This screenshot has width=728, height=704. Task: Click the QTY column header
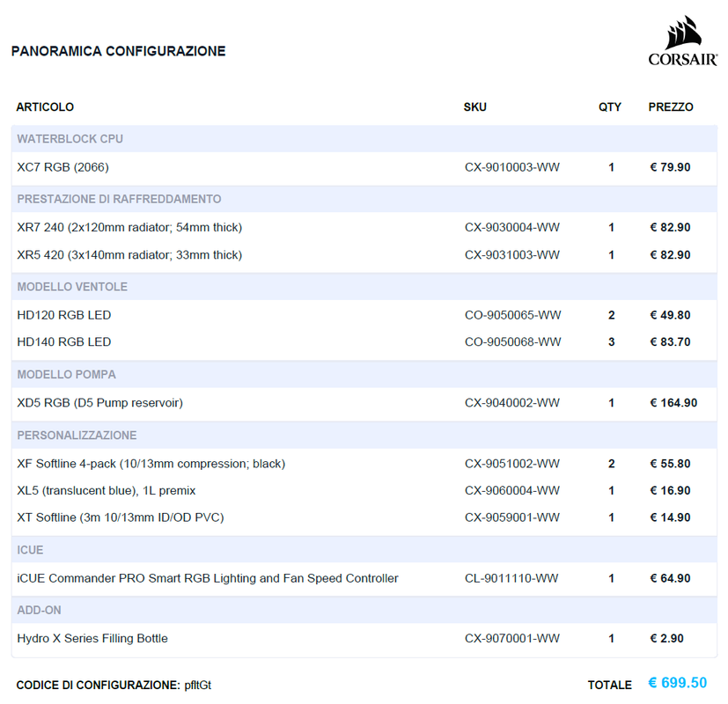(x=610, y=107)
